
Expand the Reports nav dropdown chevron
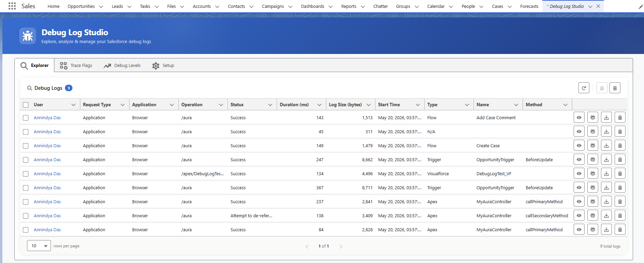(363, 6)
